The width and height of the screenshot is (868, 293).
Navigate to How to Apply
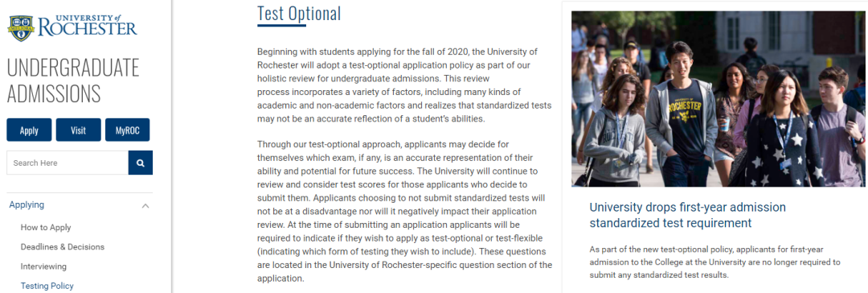coord(46,228)
